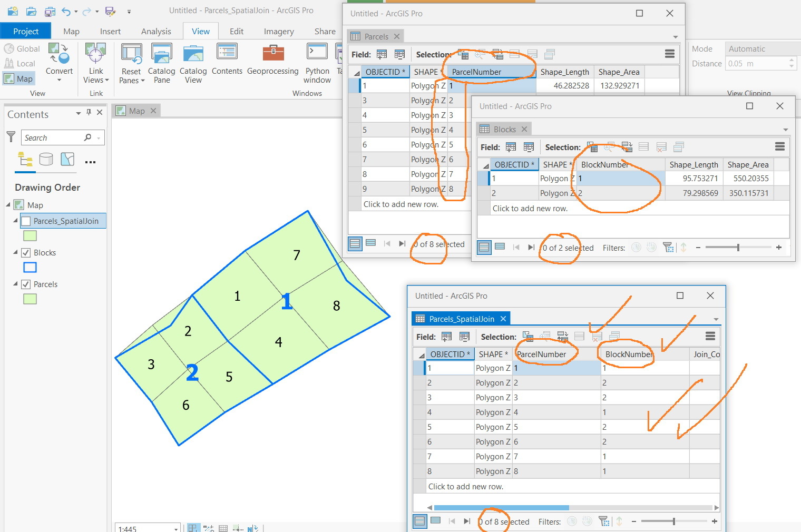Click OBJECTID column header in Parcels table

click(x=385, y=72)
